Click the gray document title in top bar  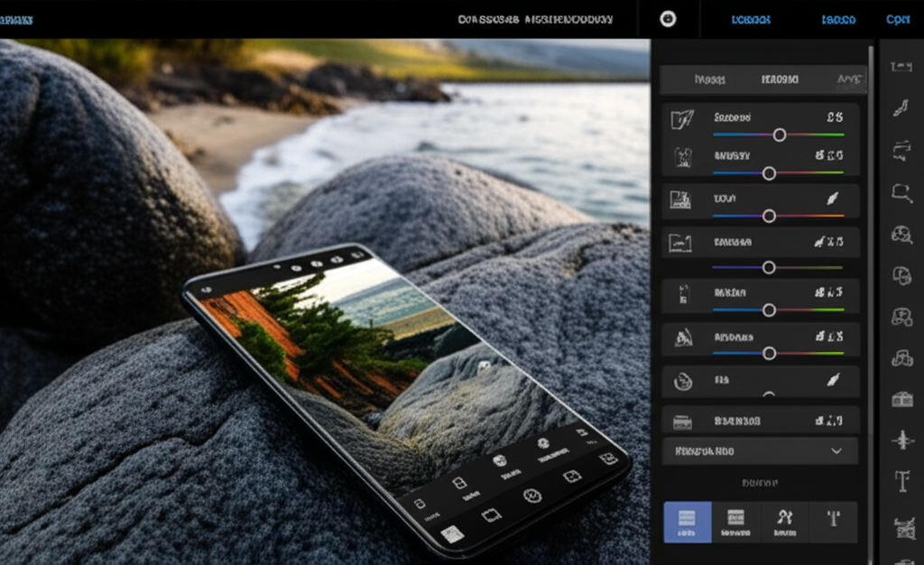click(x=535, y=20)
